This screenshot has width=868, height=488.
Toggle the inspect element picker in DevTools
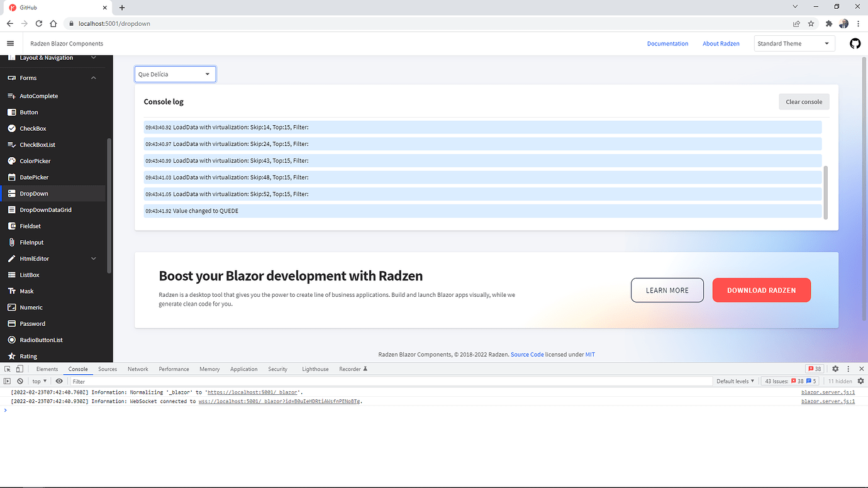point(7,369)
